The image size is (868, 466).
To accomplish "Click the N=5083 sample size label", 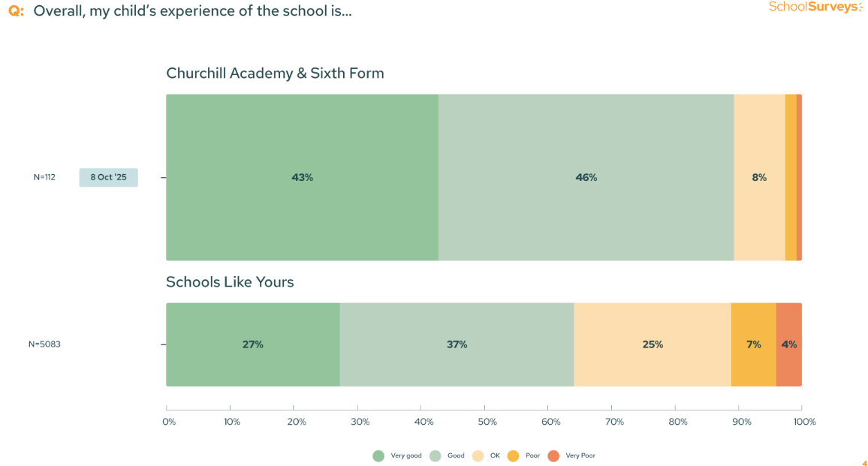I will click(x=44, y=344).
